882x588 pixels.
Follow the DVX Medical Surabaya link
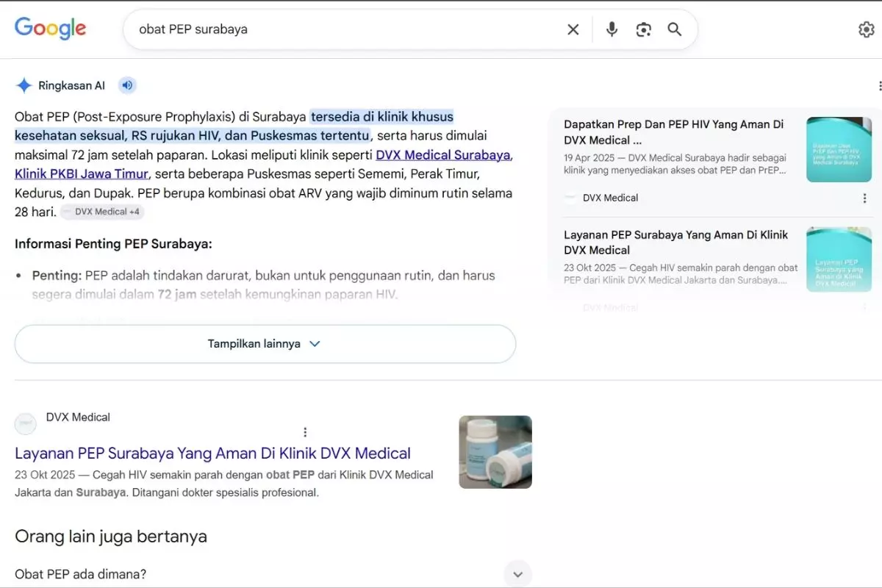(443, 155)
